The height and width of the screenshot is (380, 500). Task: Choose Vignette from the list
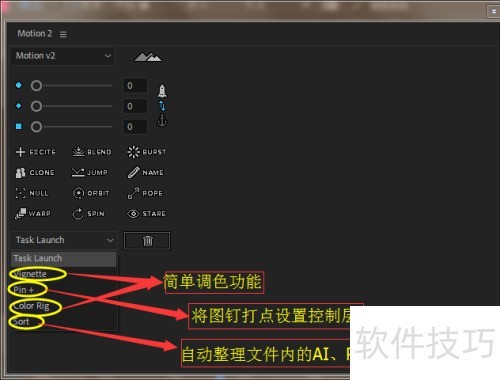click(30, 274)
